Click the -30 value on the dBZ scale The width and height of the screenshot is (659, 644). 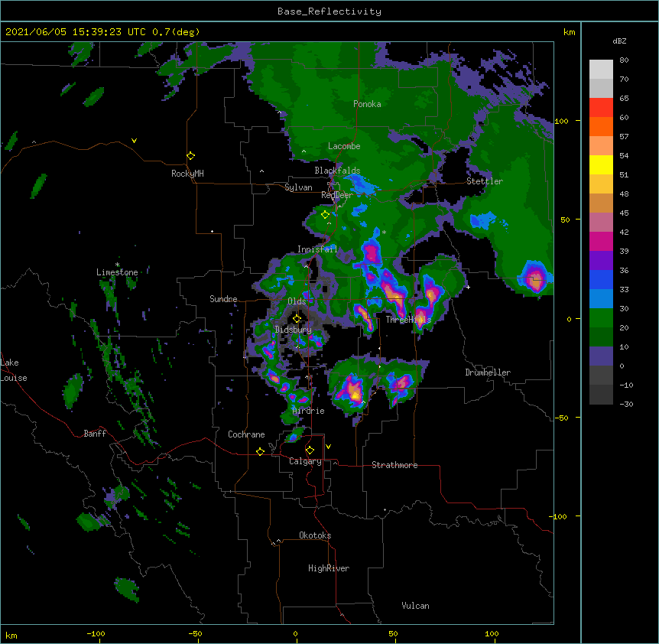[x=626, y=405]
